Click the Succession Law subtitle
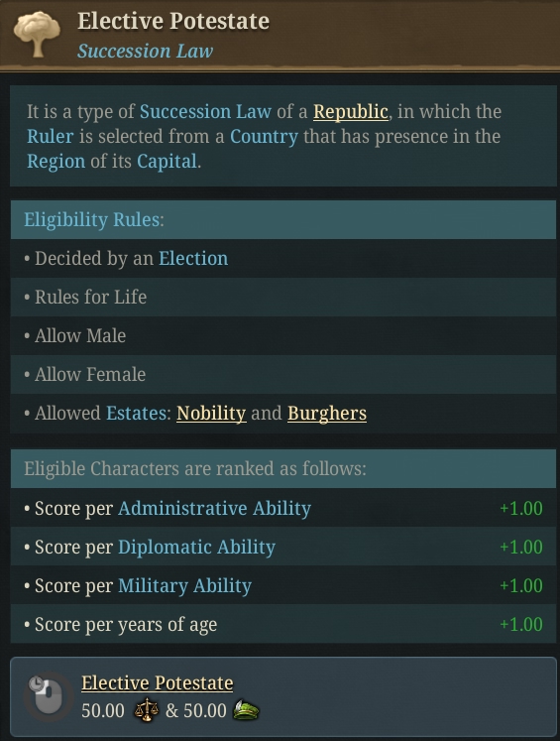This screenshot has width=560, height=741. coord(146,51)
